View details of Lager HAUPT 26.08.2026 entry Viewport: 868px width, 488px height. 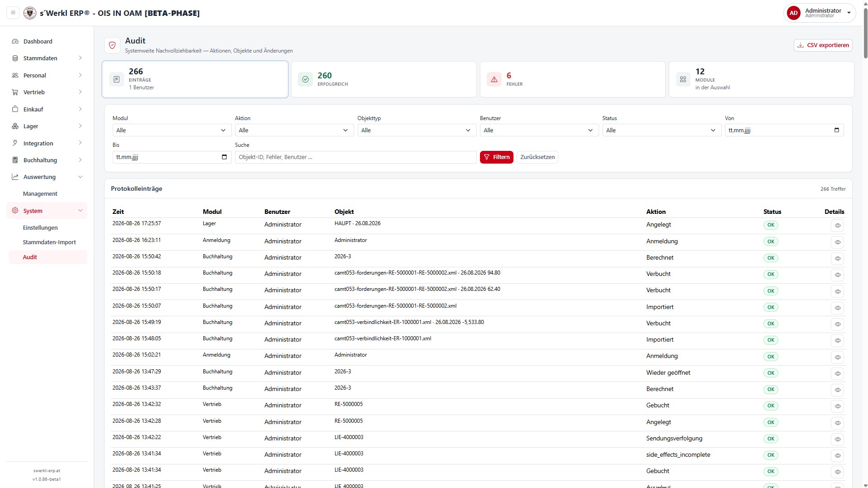tap(837, 225)
